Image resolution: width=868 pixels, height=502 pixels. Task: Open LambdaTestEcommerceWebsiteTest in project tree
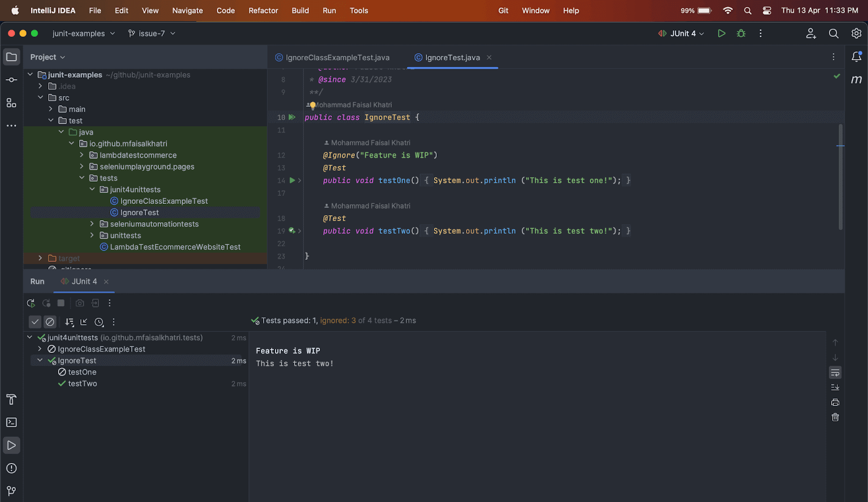175,247
